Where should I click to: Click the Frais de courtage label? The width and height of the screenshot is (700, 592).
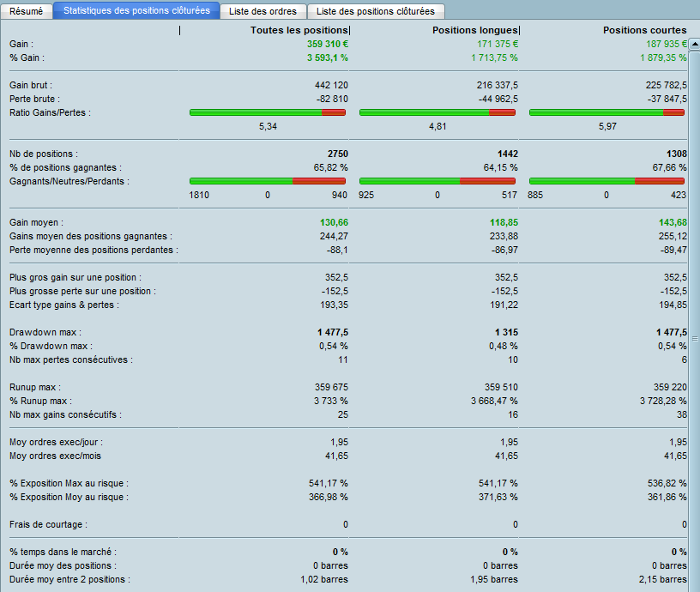(x=48, y=524)
